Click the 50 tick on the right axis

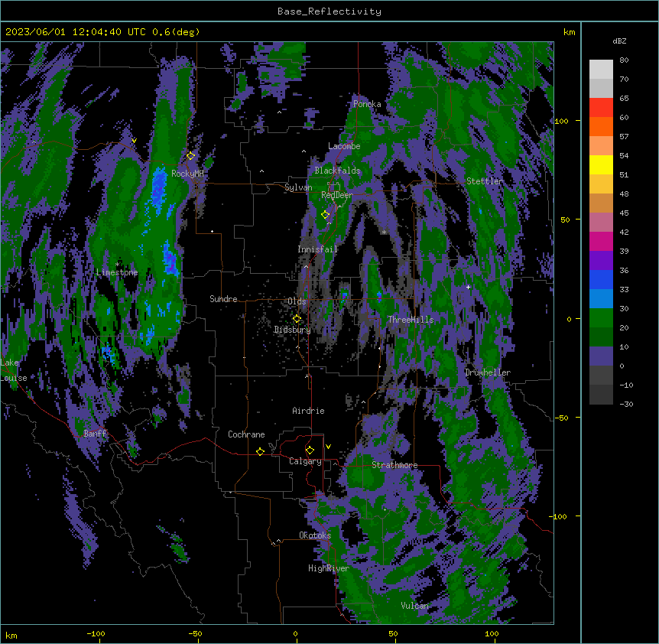pyautogui.click(x=565, y=220)
